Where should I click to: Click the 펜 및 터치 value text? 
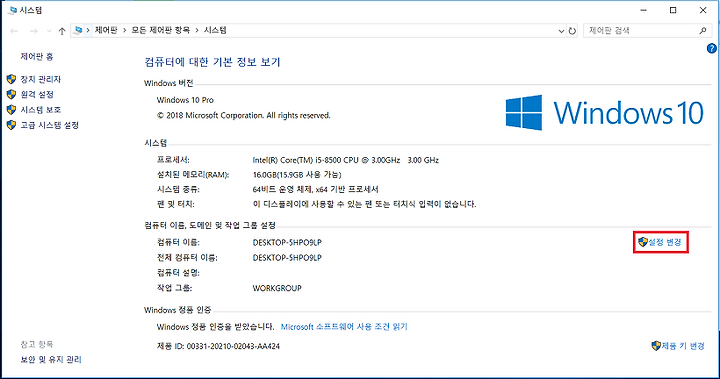tap(365, 204)
